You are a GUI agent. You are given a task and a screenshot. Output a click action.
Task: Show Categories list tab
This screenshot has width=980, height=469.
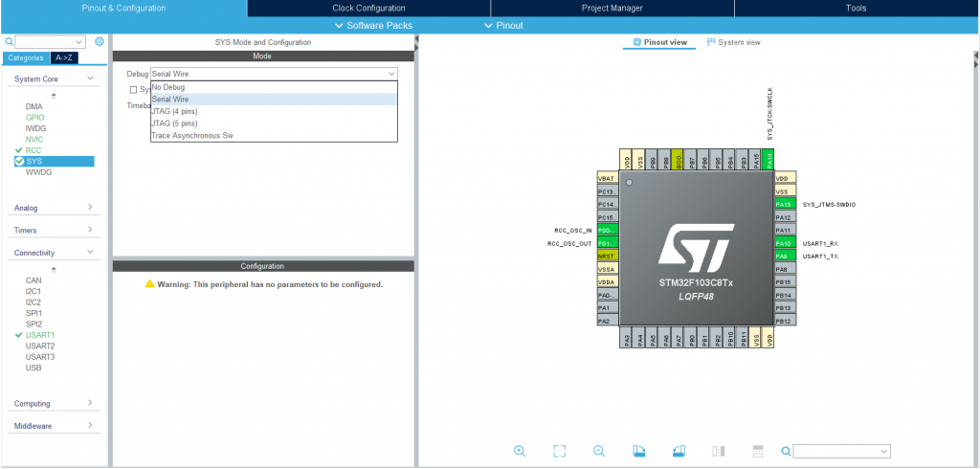tap(26, 57)
